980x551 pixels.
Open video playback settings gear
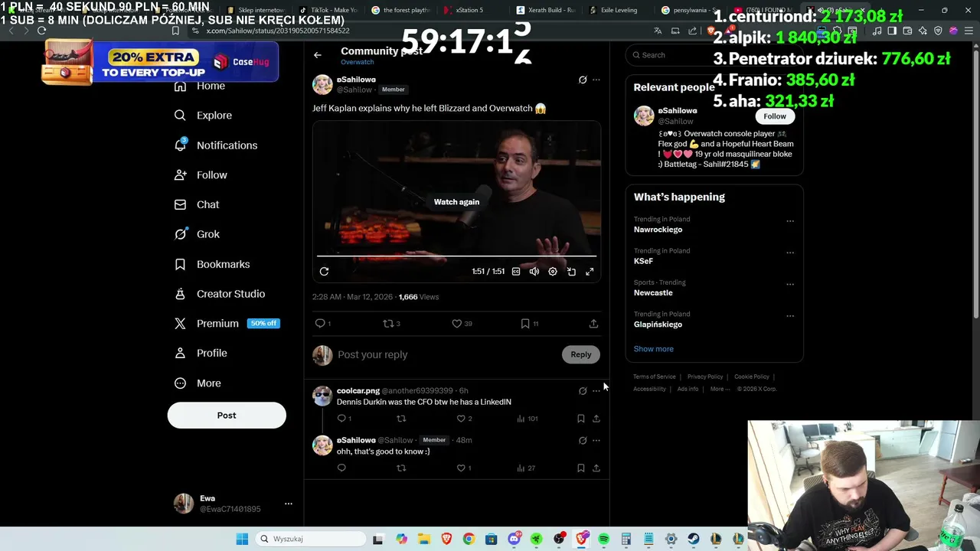point(553,272)
